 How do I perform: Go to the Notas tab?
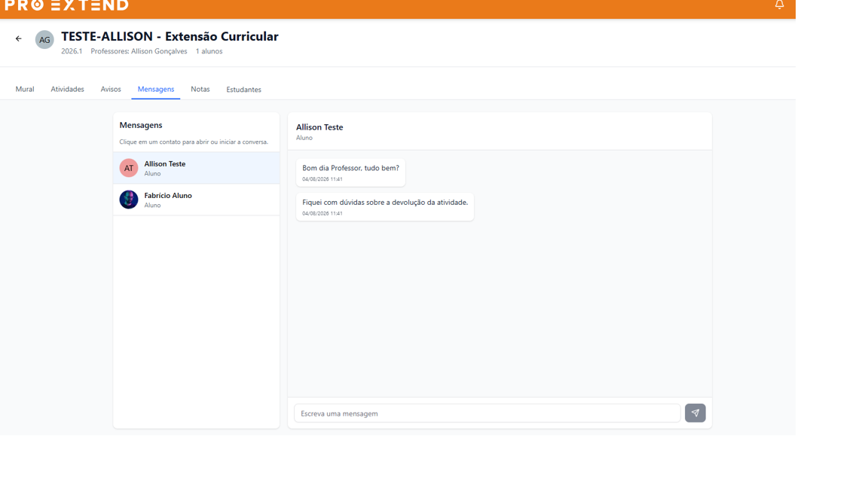(x=200, y=89)
